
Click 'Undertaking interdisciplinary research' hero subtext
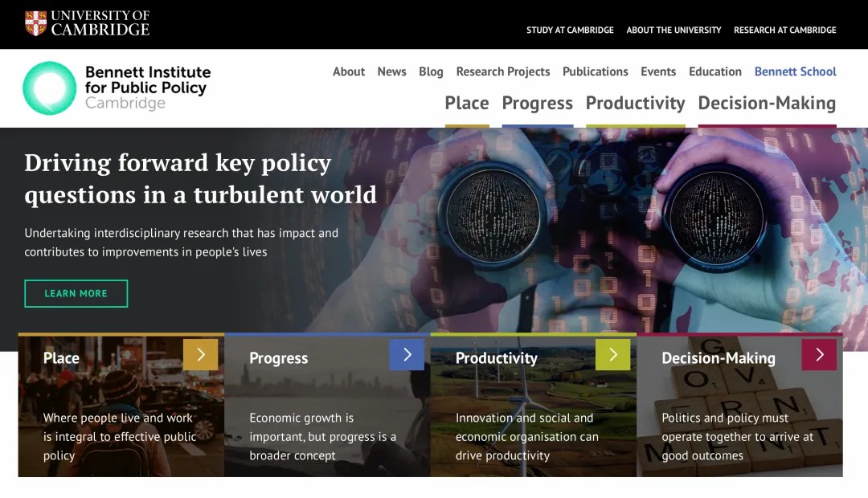[x=181, y=243]
